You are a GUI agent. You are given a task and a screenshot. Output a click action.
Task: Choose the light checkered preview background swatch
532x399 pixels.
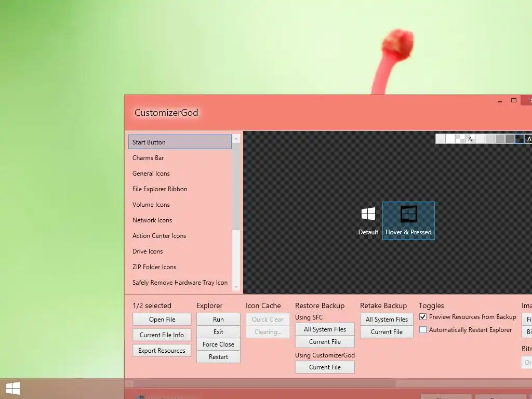pyautogui.click(x=460, y=139)
